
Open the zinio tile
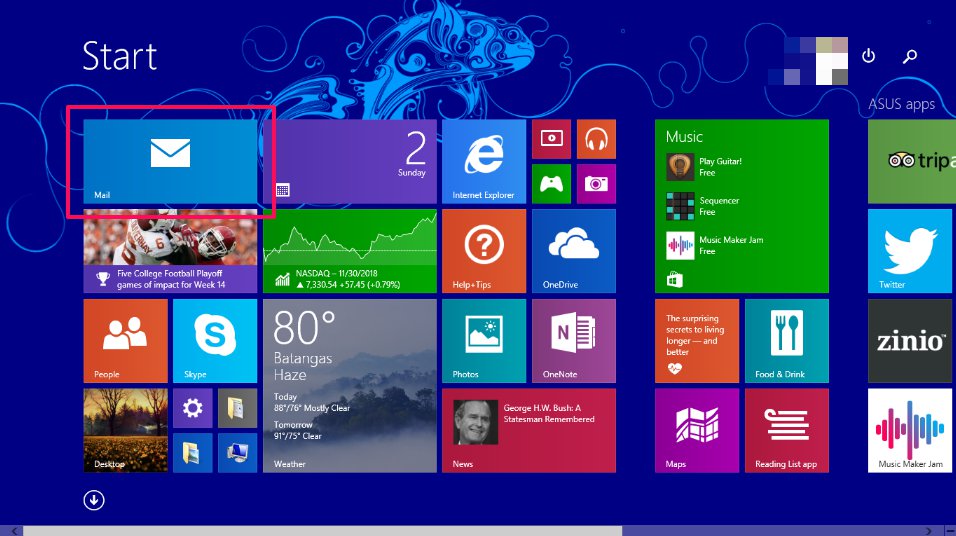910,341
